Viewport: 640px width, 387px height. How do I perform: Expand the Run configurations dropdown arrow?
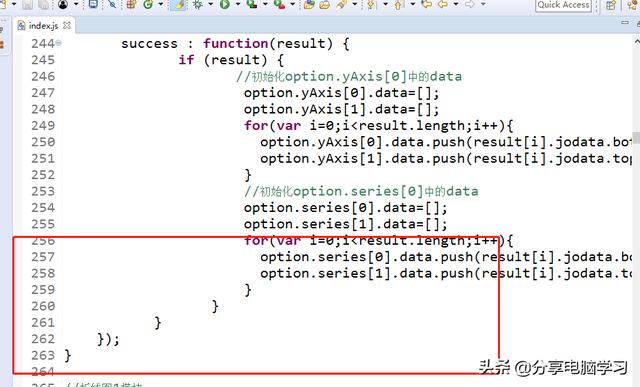238,4
